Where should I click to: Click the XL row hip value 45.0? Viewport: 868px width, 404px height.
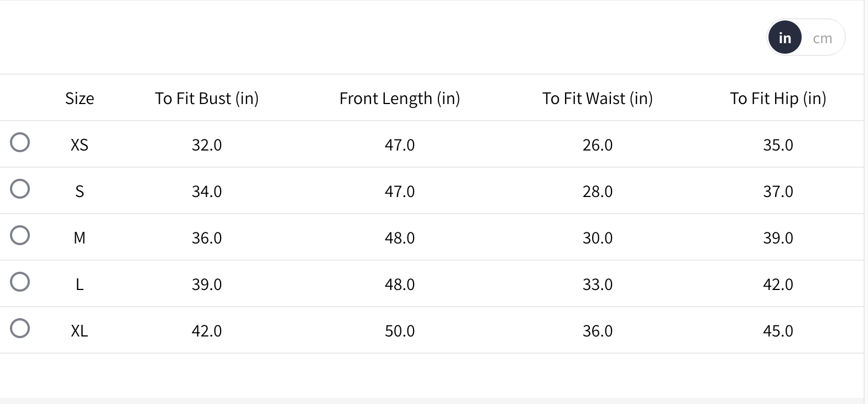point(778,331)
